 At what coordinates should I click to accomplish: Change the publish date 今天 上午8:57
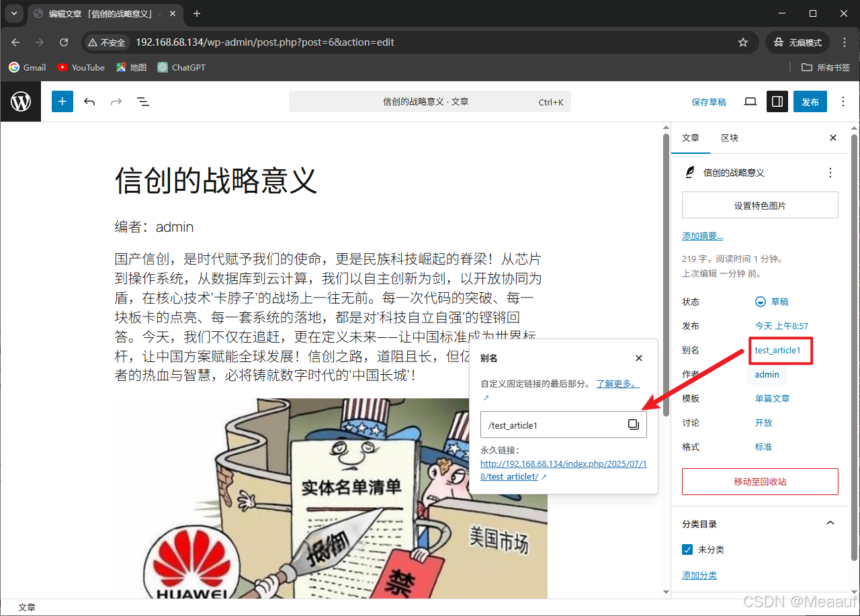click(x=781, y=326)
